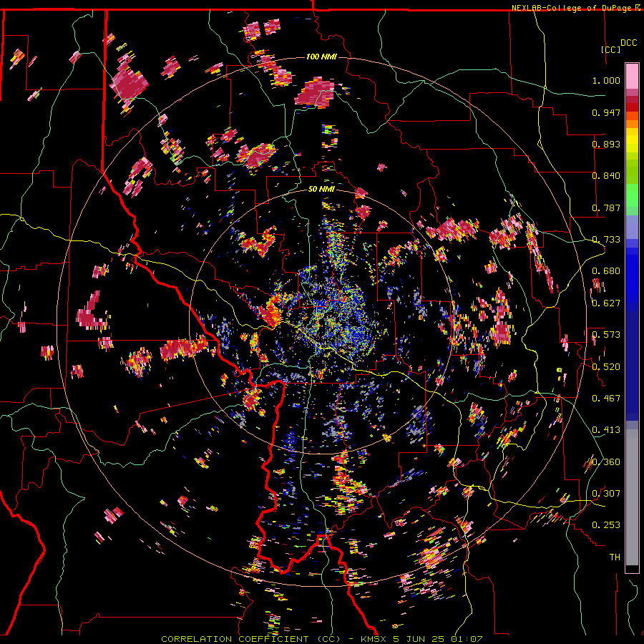Screen dimensions: 644x644
Task: Click the 0.307 legend value
Action: click(606, 494)
